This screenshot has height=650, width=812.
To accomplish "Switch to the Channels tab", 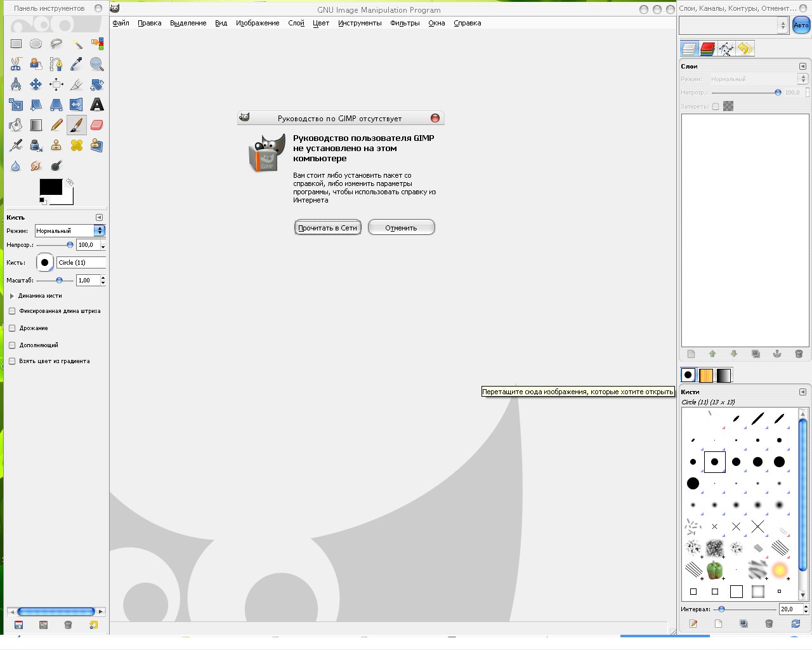I will click(707, 48).
